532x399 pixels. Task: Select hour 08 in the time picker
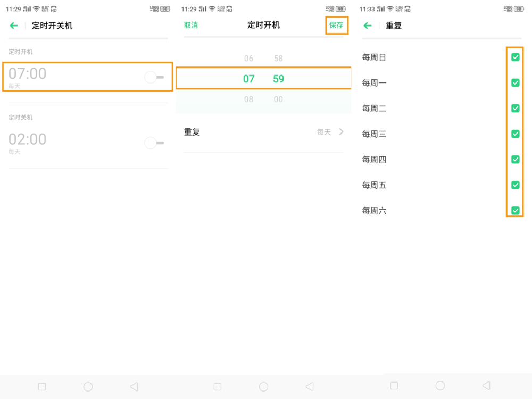pyautogui.click(x=248, y=99)
